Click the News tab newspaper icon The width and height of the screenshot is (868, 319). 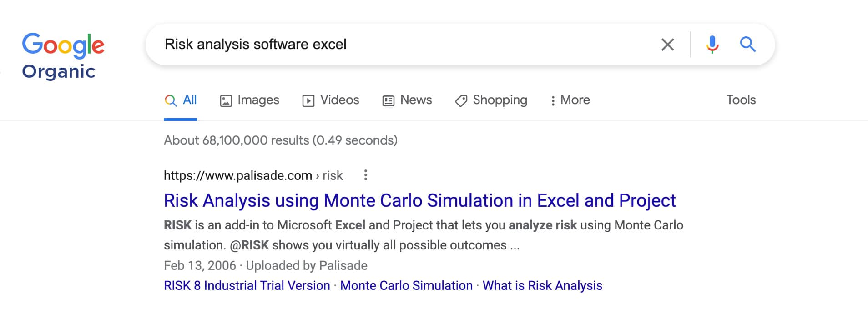click(x=388, y=100)
